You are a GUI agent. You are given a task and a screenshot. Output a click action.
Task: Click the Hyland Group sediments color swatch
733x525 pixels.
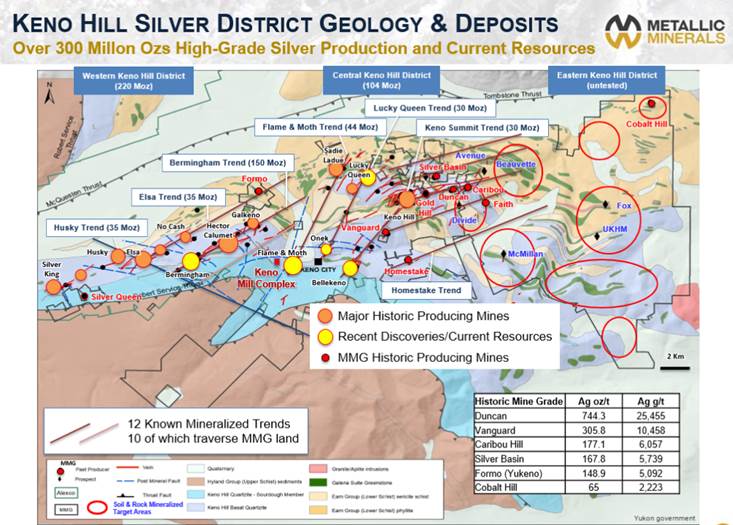195,482
